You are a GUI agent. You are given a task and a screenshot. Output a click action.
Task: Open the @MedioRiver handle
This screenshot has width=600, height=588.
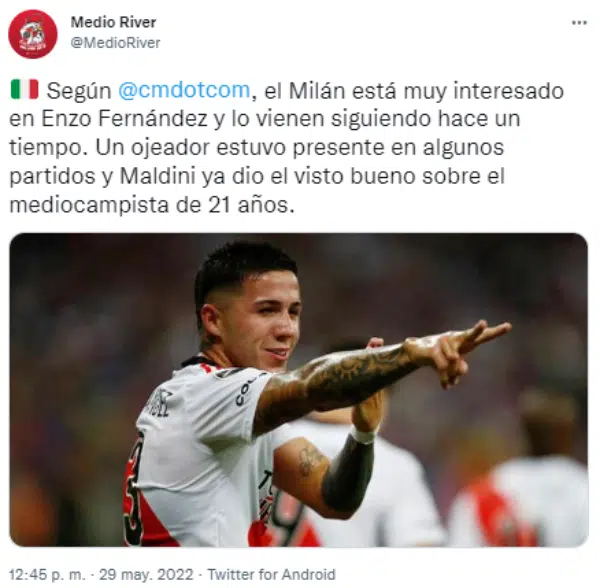(115, 42)
